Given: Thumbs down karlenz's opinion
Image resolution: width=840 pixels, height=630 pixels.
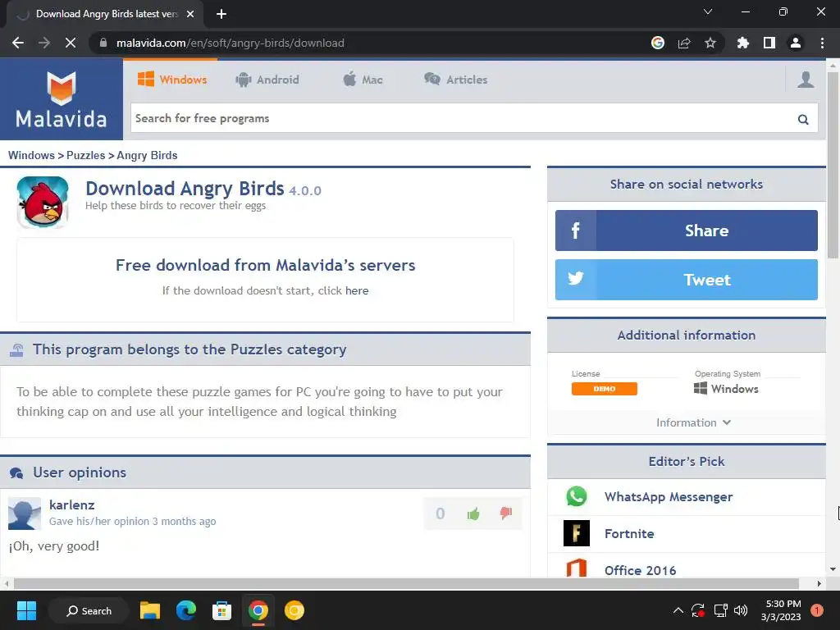Looking at the screenshot, I should [505, 514].
